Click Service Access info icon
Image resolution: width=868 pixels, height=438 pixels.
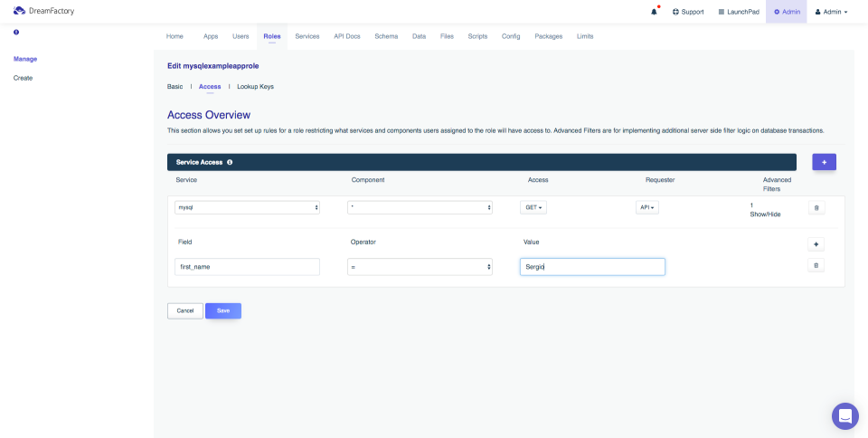click(x=229, y=162)
